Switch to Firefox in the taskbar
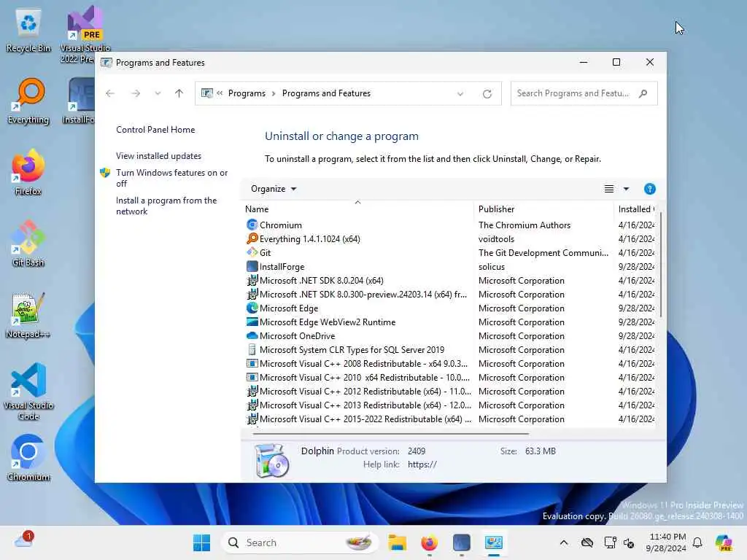The width and height of the screenshot is (747, 560). [x=429, y=542]
